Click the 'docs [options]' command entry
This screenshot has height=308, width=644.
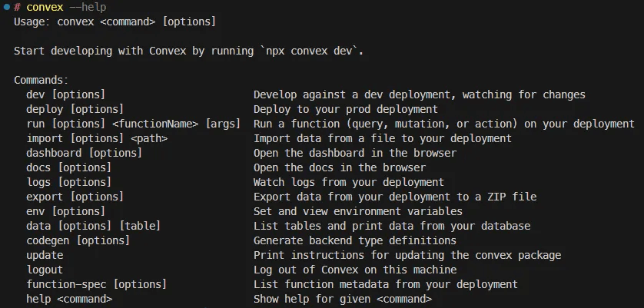[68, 167]
